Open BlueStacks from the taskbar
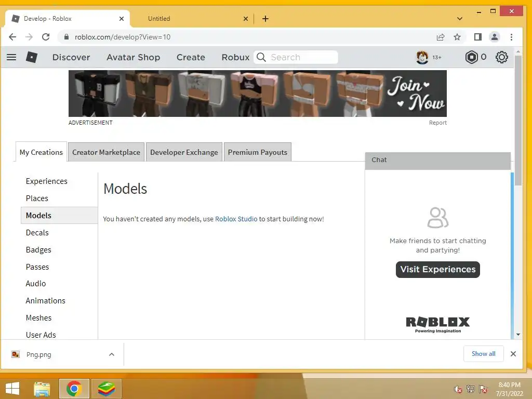 (x=107, y=389)
